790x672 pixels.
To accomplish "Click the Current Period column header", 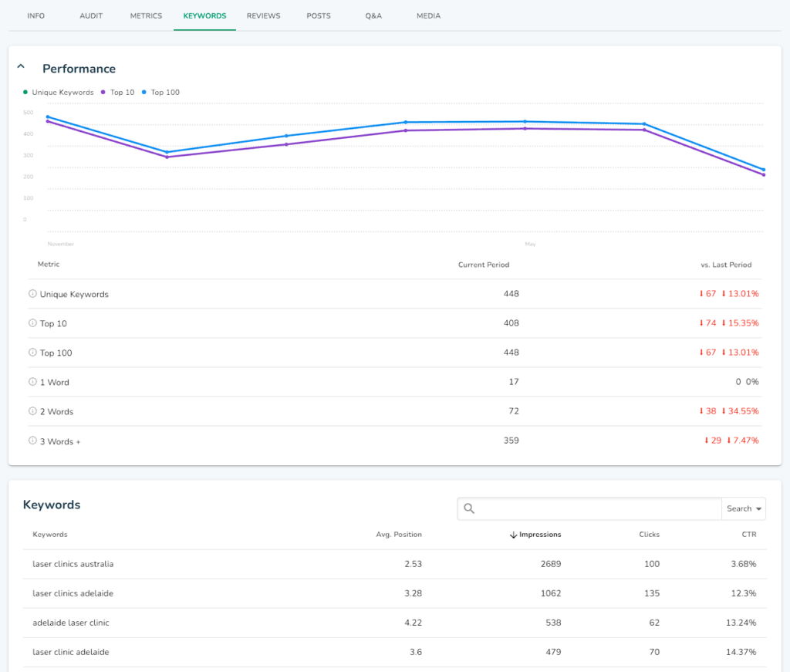I will [484, 265].
